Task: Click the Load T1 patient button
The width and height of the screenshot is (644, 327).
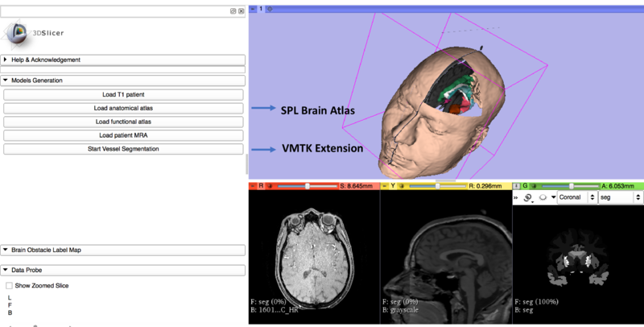Action: point(123,95)
